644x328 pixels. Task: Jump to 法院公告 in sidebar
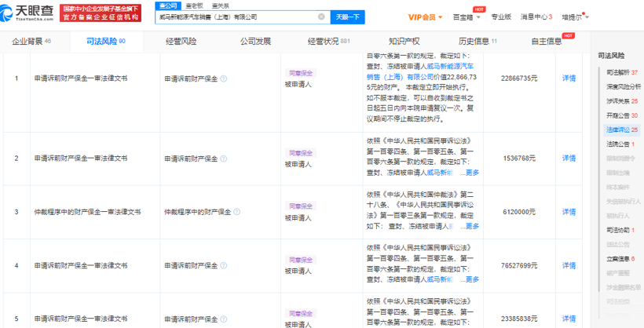[x=620, y=144]
